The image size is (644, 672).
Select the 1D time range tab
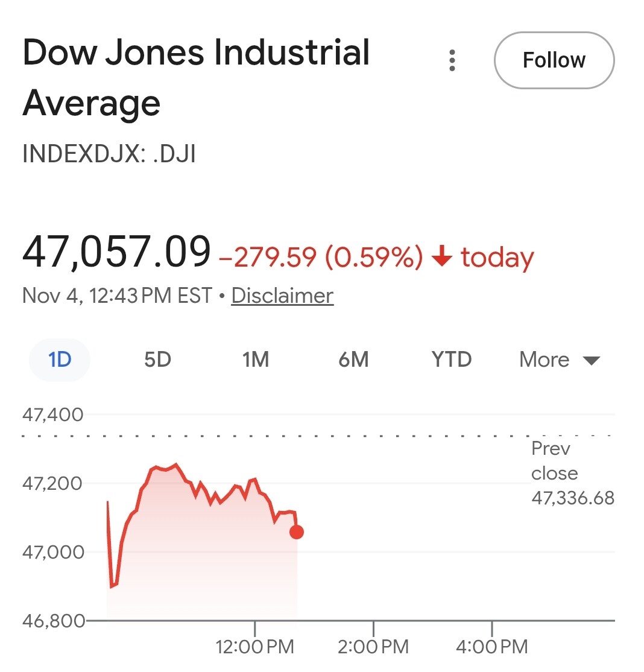(x=60, y=360)
